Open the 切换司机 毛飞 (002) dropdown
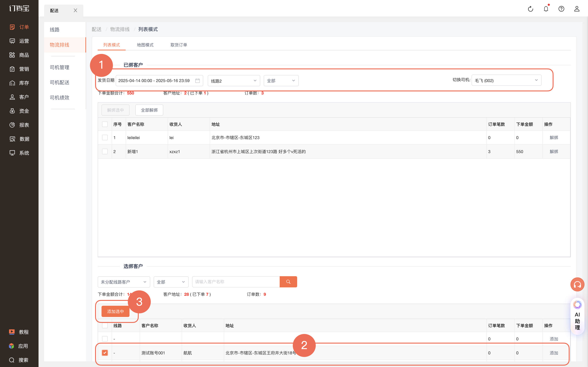This screenshot has height=367, width=588. click(506, 80)
